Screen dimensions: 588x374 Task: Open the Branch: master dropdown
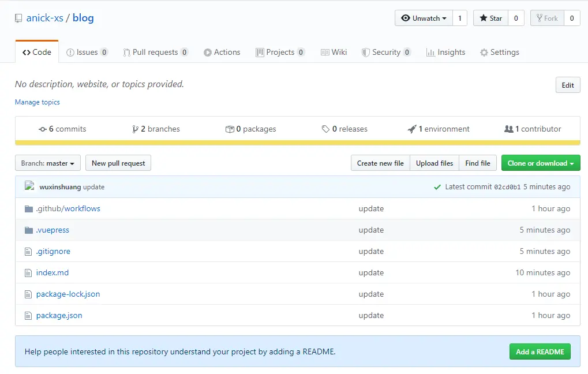click(x=48, y=163)
